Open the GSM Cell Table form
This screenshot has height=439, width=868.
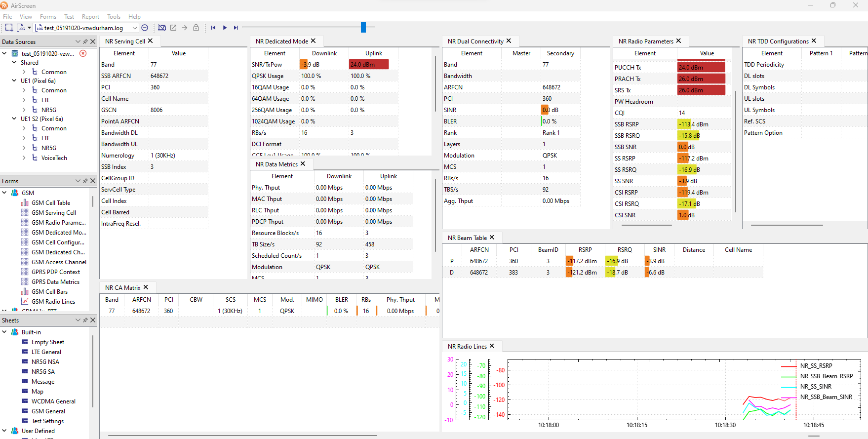tap(51, 203)
